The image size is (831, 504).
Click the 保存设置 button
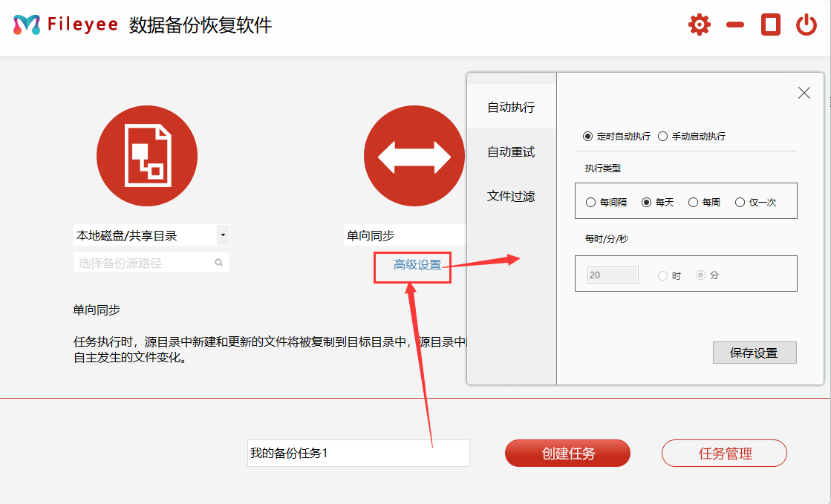754,353
